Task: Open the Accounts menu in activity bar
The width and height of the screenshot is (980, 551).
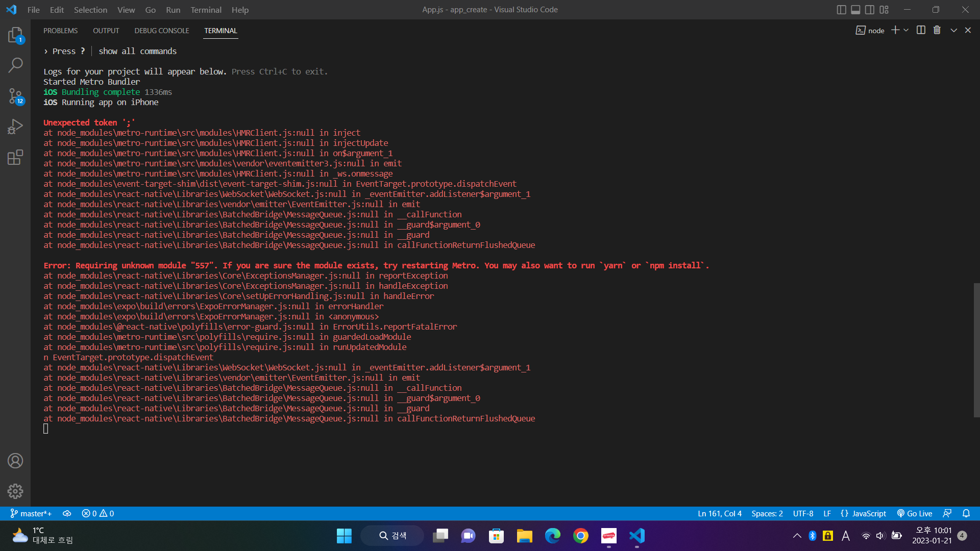Action: tap(15, 461)
